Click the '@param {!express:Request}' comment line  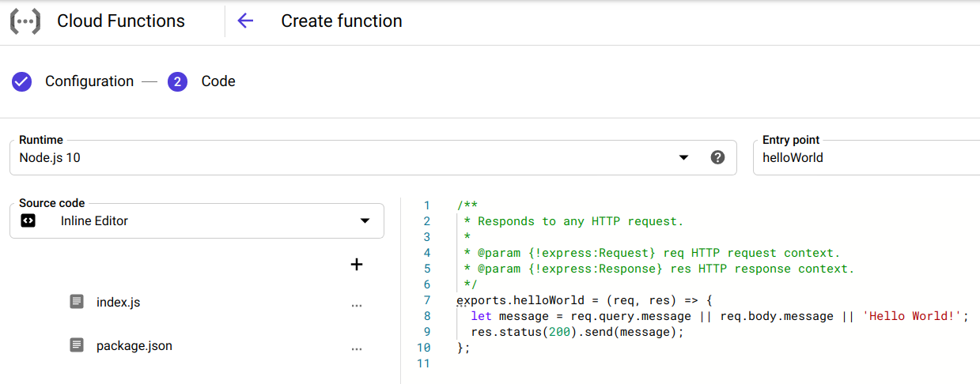(652, 253)
